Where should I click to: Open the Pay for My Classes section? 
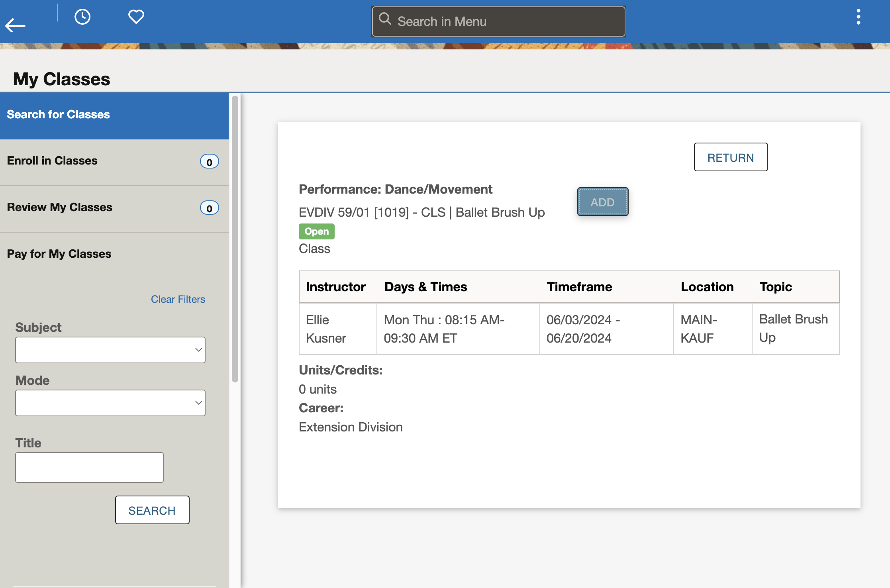point(114,254)
